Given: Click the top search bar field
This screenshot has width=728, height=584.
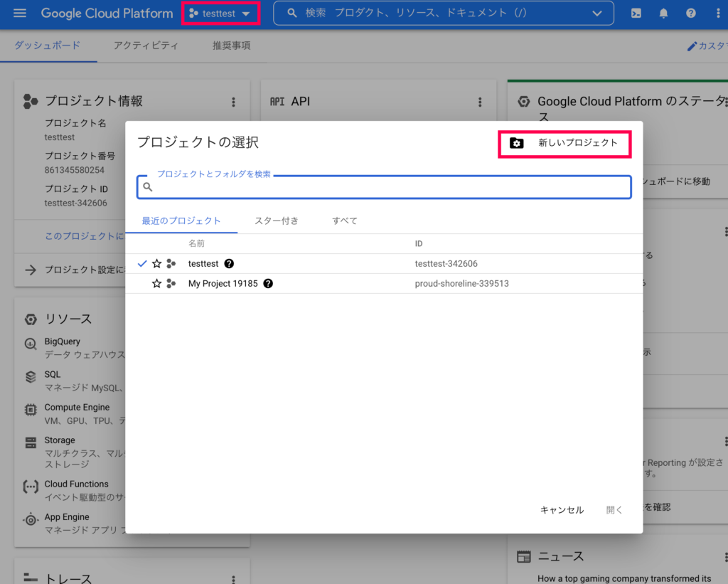Looking at the screenshot, I should pos(444,13).
